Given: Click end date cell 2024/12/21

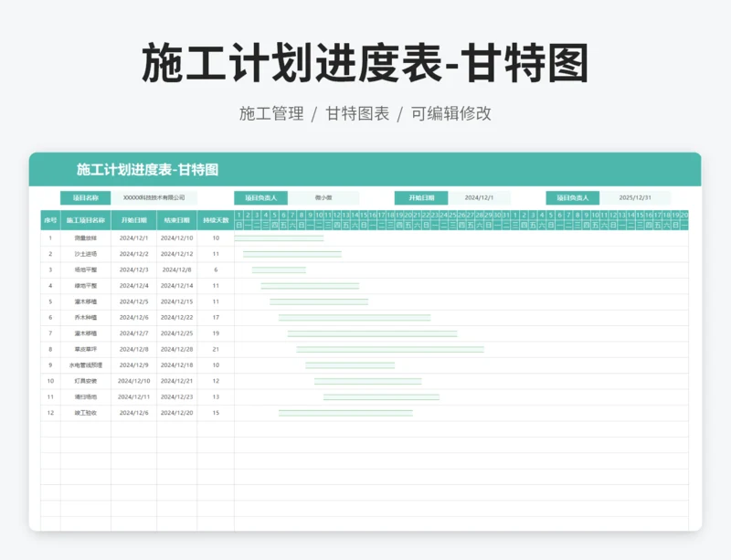Looking at the screenshot, I should (x=176, y=381).
